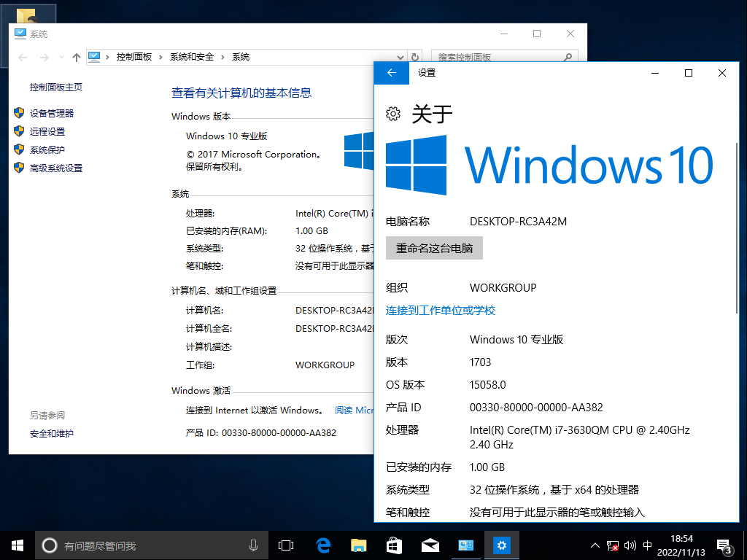
Task: Open the Action Center notification icon
Action: (x=724, y=545)
